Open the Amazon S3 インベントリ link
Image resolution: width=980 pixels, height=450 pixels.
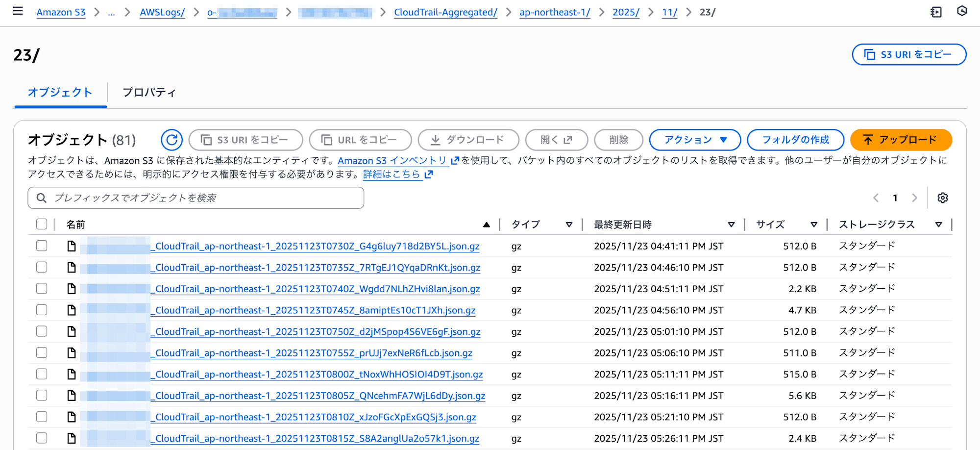tap(393, 160)
